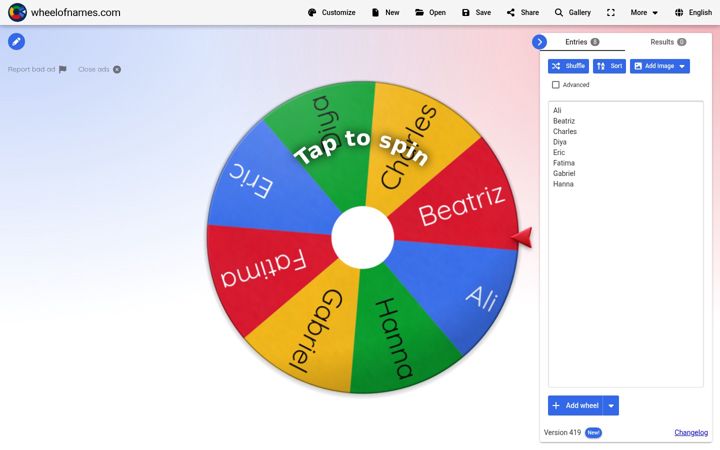Click the New! version badge
This screenshot has height=450, width=720.
pyautogui.click(x=593, y=433)
